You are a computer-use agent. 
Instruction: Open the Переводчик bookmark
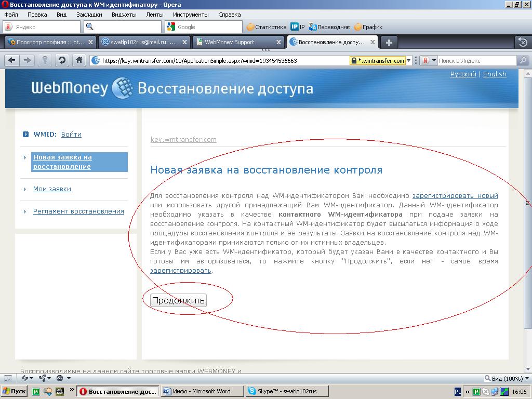(x=329, y=27)
